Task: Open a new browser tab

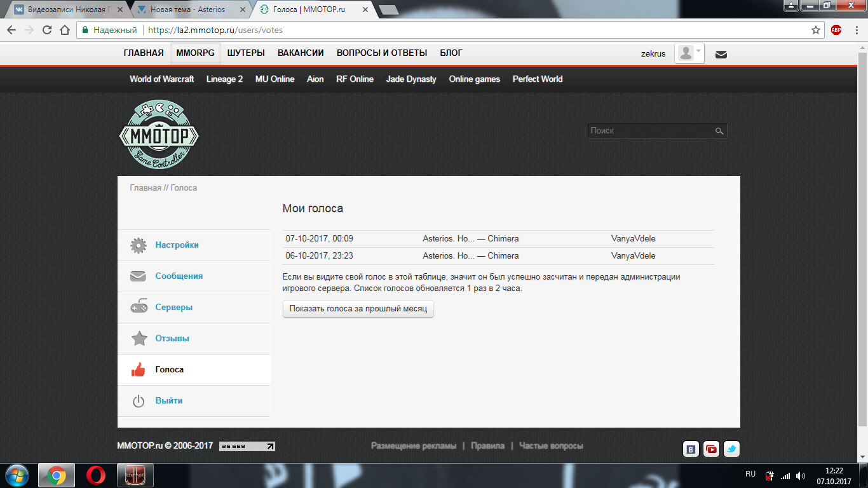Action: click(x=388, y=10)
